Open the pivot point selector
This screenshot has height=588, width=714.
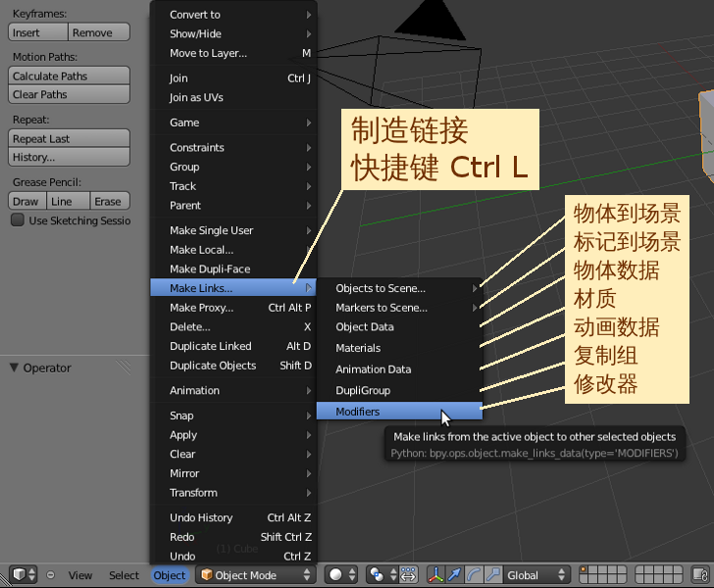tap(382, 575)
